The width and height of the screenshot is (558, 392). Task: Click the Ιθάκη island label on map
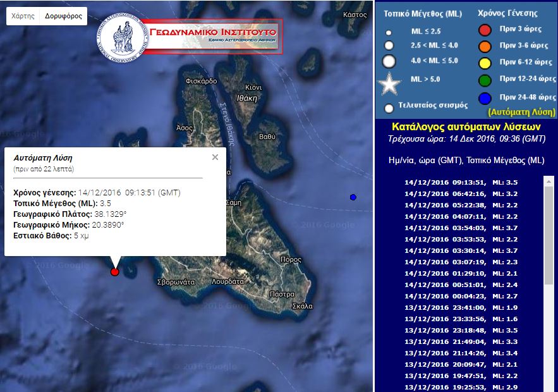(246, 99)
